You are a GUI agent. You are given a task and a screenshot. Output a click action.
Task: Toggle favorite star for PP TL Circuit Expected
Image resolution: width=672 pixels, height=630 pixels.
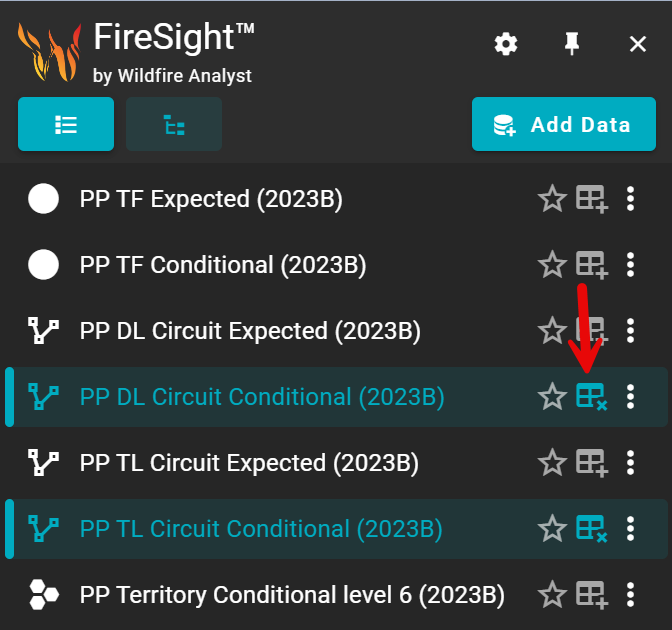pyautogui.click(x=552, y=463)
